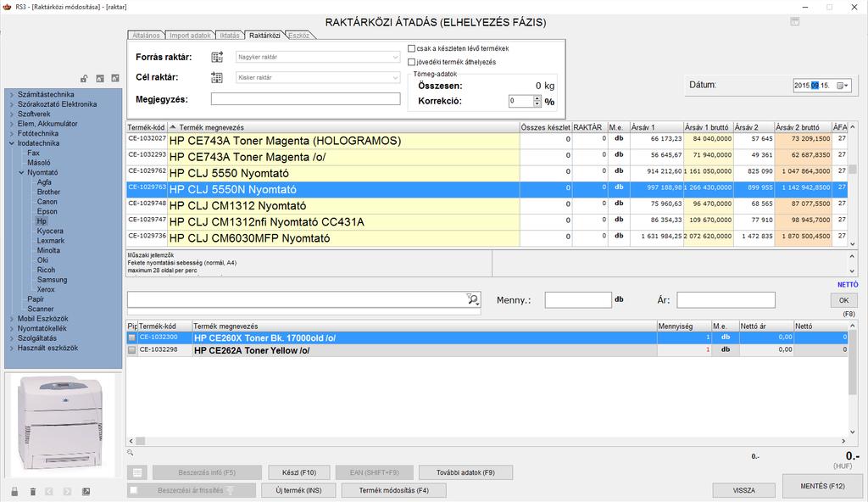Open the Eszköz tab
868x502 pixels.
click(299, 36)
